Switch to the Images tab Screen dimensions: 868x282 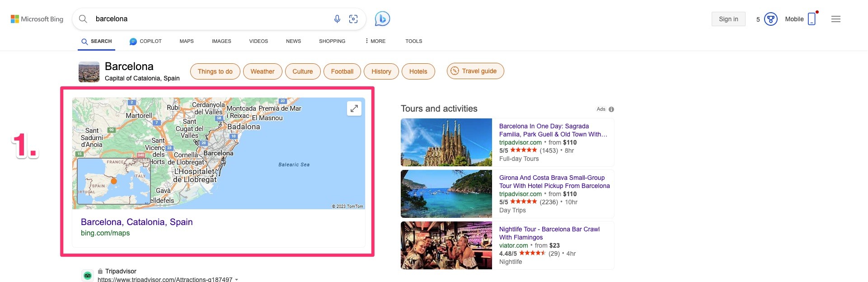pyautogui.click(x=221, y=41)
